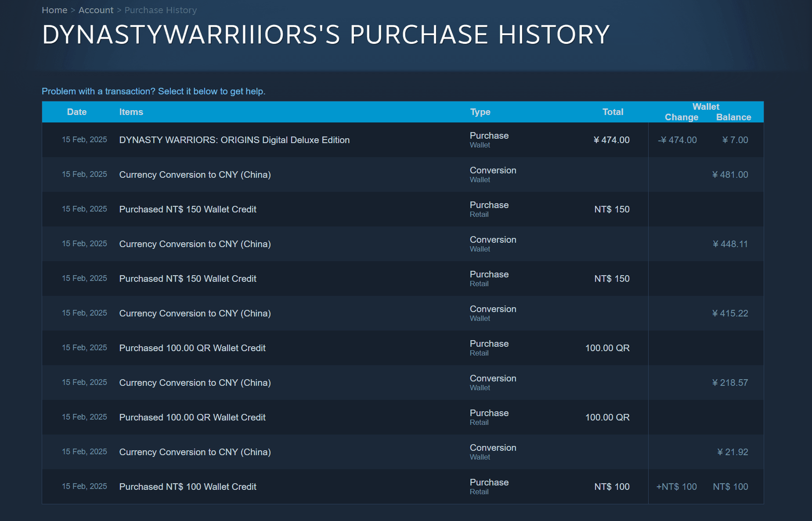Viewport: 812px width, 521px height.
Task: Click the NT$ 100 total amount
Action: 612,487
